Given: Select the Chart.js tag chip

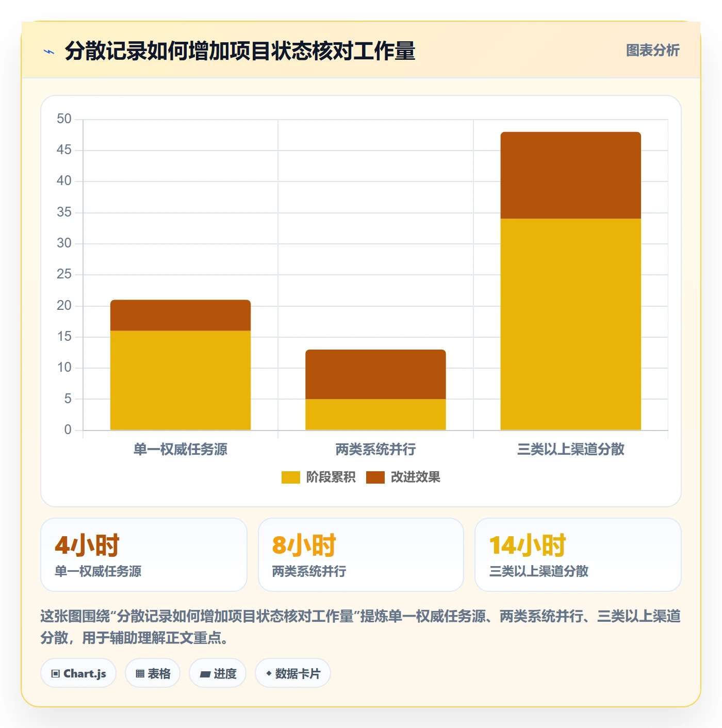Looking at the screenshot, I should [78, 673].
